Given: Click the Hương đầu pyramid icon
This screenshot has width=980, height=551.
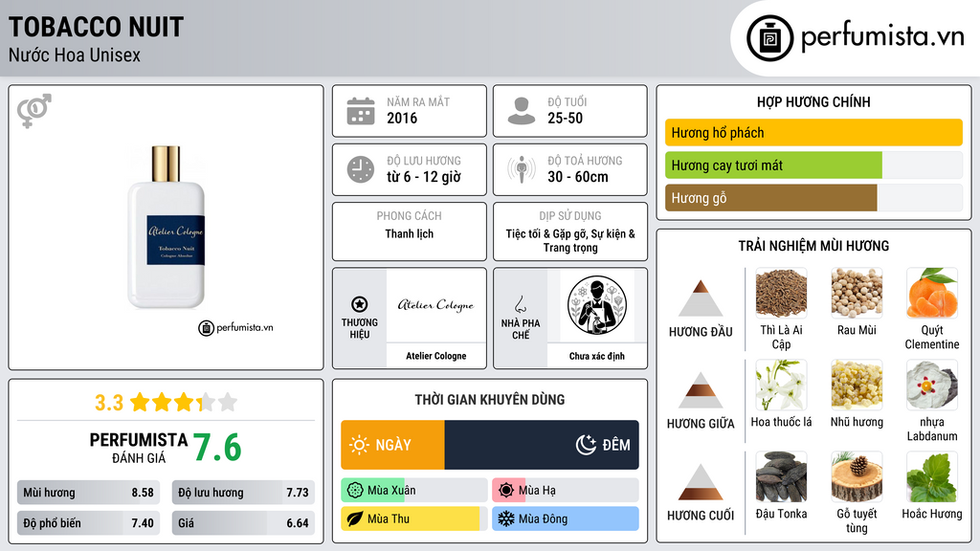Looking at the screenshot, I should tap(701, 298).
